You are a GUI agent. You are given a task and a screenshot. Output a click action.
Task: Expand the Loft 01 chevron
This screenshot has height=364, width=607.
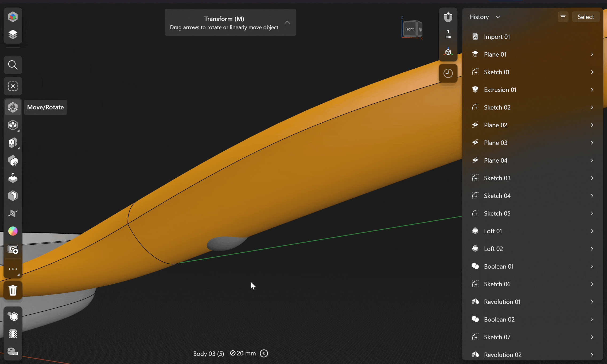(x=592, y=231)
